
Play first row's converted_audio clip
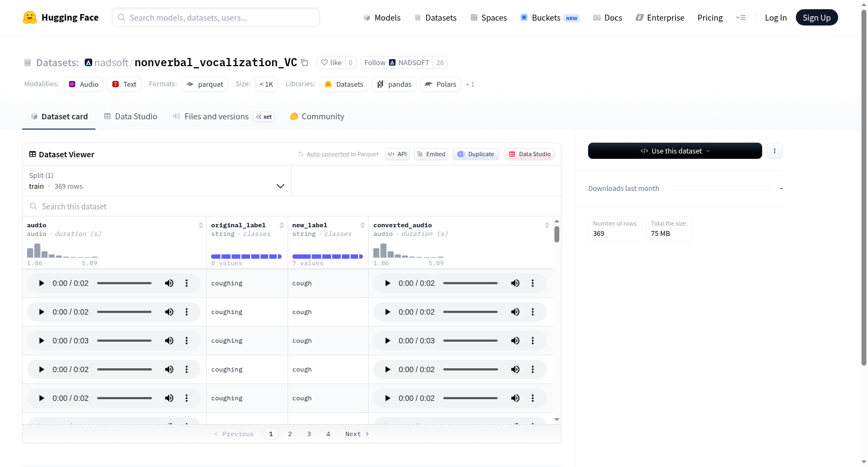[388, 283]
